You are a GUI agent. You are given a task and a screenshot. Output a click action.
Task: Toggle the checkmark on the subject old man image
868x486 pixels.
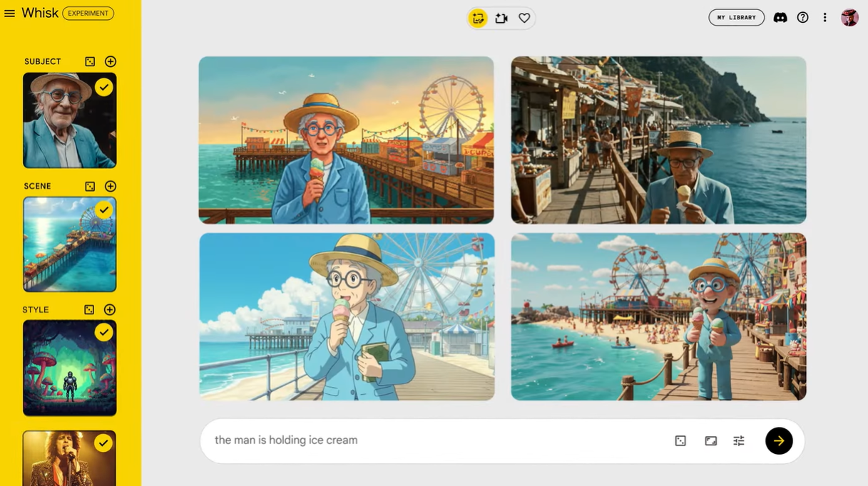(104, 87)
